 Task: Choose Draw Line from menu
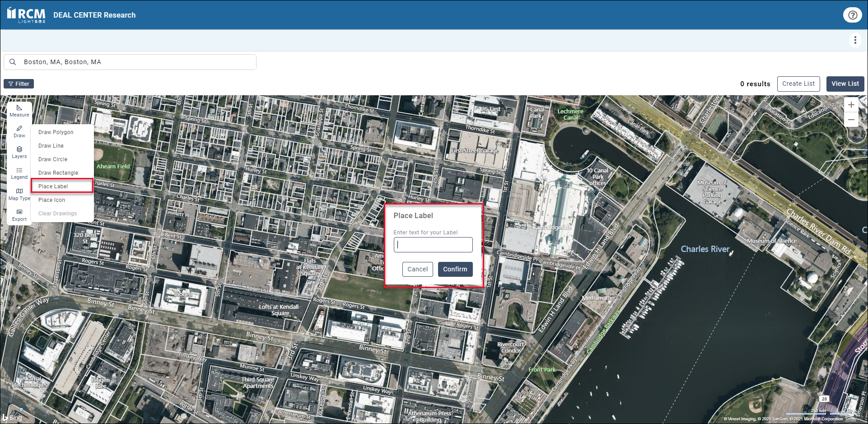point(51,146)
